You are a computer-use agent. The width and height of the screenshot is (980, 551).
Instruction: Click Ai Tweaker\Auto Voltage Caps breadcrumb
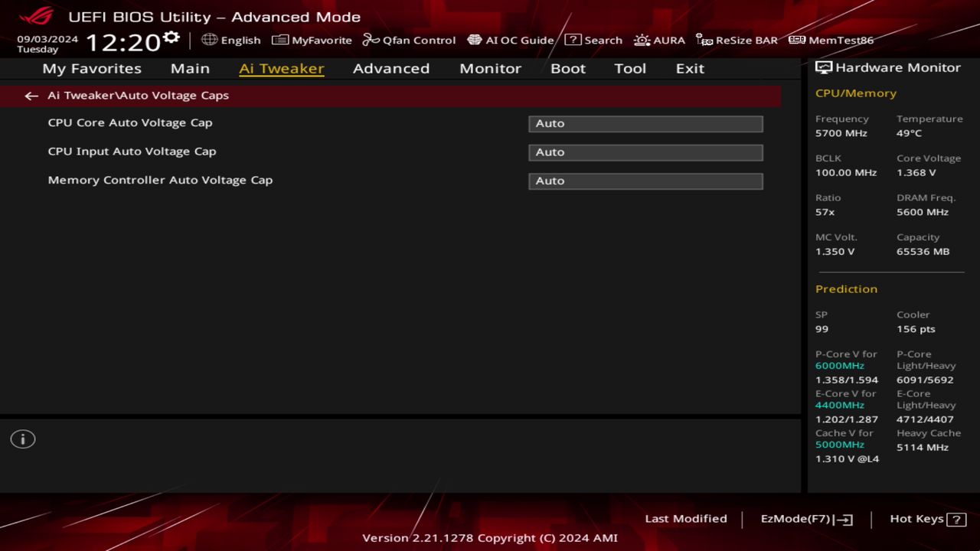click(x=138, y=96)
